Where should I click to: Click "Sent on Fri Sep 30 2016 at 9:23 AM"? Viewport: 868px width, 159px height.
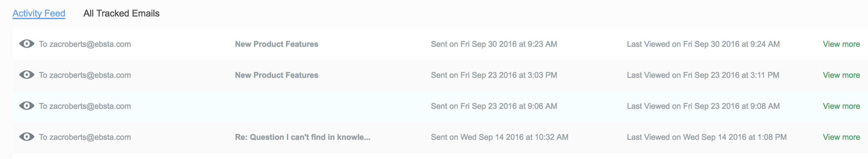pyautogui.click(x=494, y=44)
